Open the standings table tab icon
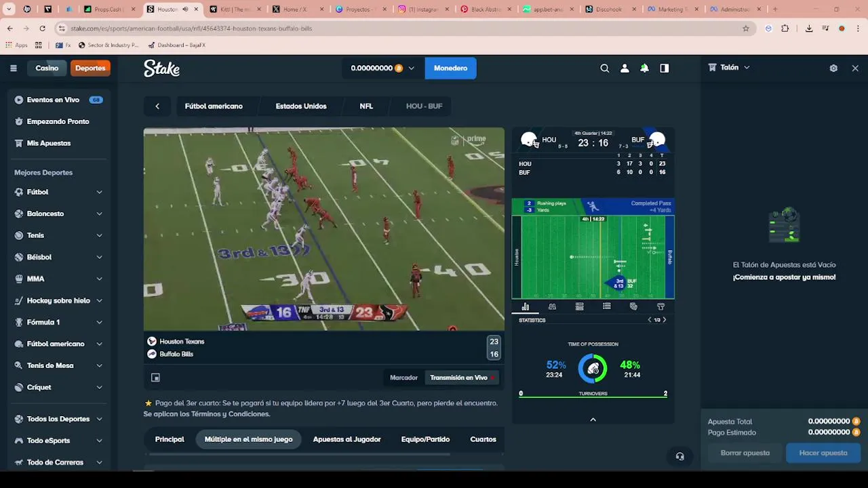This screenshot has height=488, width=868. 579,306
